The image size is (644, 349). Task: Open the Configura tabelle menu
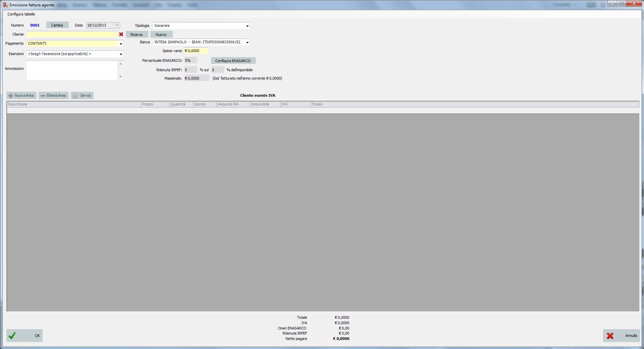[x=21, y=14]
